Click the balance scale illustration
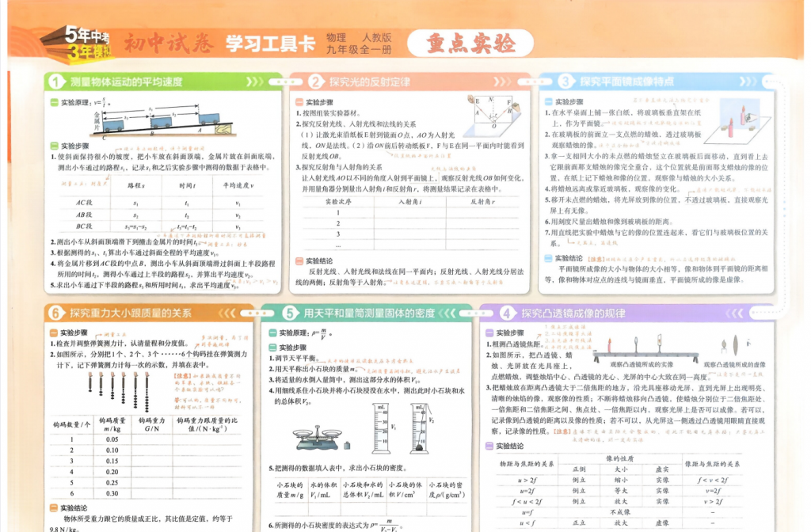811x532 pixels. pos(317,439)
